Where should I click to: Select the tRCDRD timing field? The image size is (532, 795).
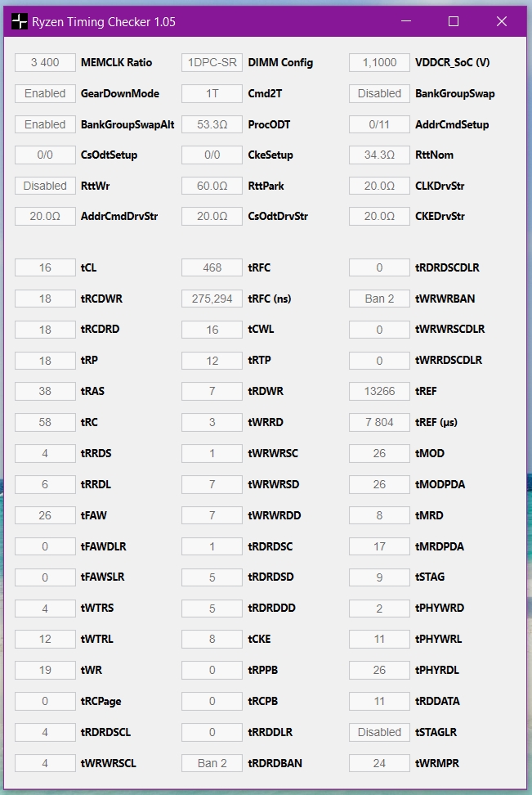coord(45,330)
